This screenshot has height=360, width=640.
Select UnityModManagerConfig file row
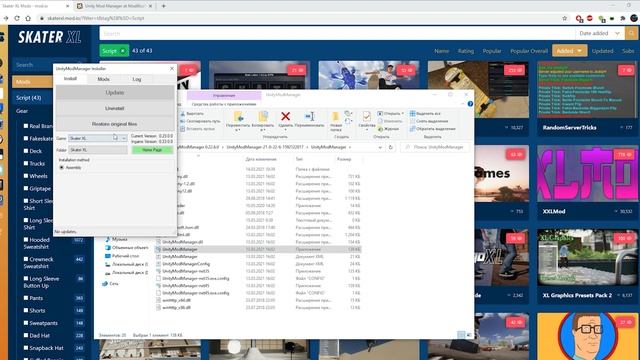click(x=258, y=264)
